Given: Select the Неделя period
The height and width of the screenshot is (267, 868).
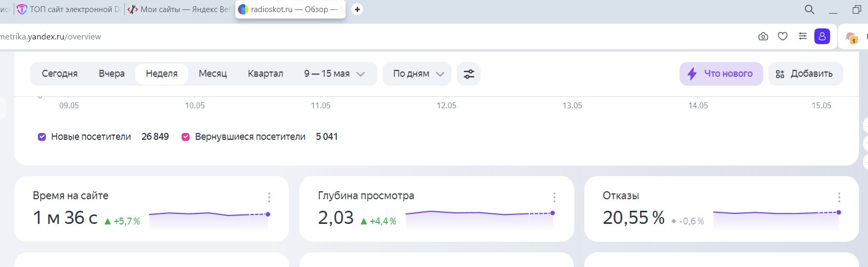Looking at the screenshot, I should click(162, 74).
